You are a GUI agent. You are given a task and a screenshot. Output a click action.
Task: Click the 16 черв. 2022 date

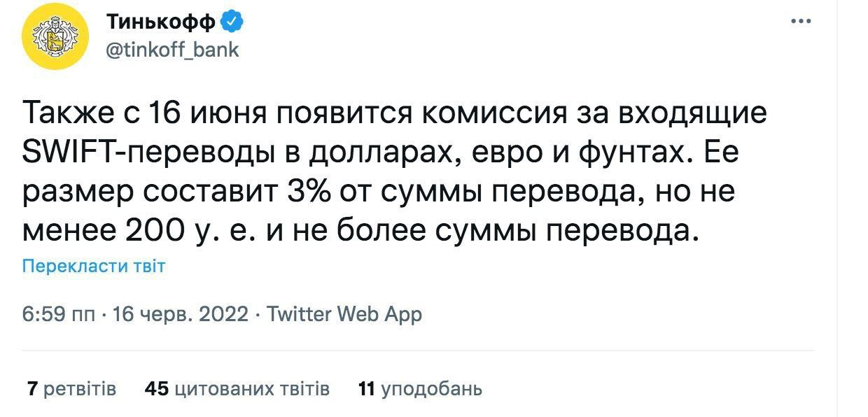click(x=180, y=314)
